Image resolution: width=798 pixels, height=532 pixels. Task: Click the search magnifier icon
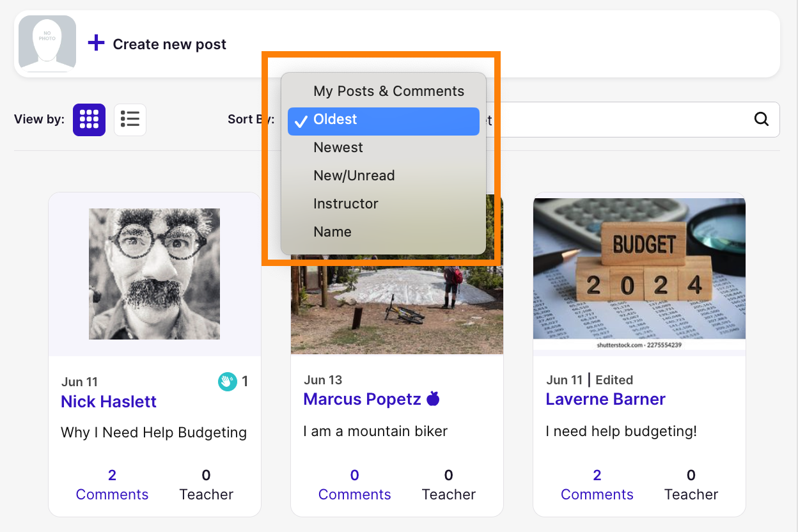[x=761, y=119]
